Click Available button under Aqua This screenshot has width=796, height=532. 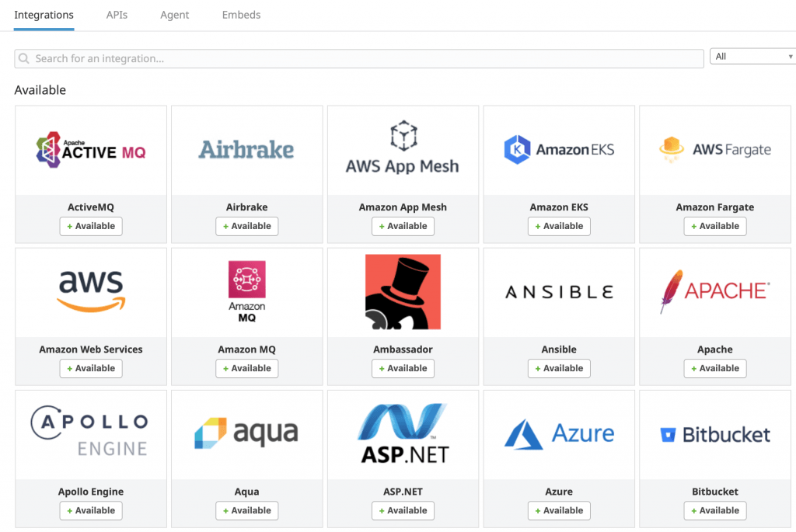click(x=246, y=510)
